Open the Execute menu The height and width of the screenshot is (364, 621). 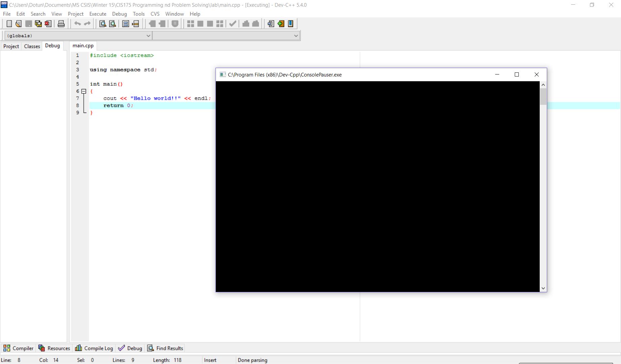[x=98, y=14]
